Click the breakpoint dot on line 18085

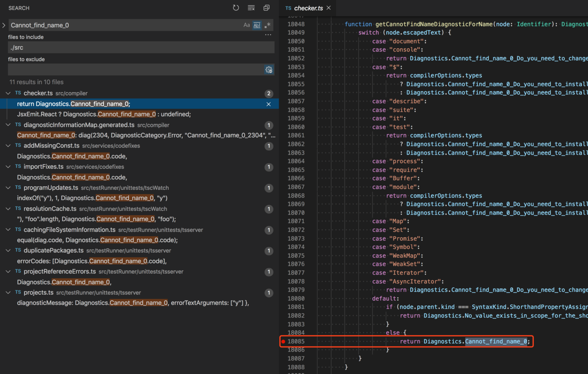284,341
